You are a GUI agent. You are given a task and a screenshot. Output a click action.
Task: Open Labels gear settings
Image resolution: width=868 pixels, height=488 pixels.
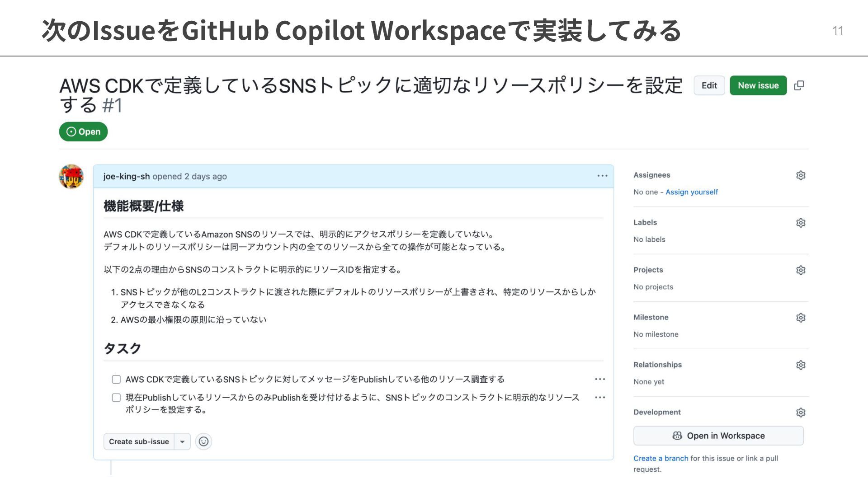pyautogui.click(x=801, y=223)
